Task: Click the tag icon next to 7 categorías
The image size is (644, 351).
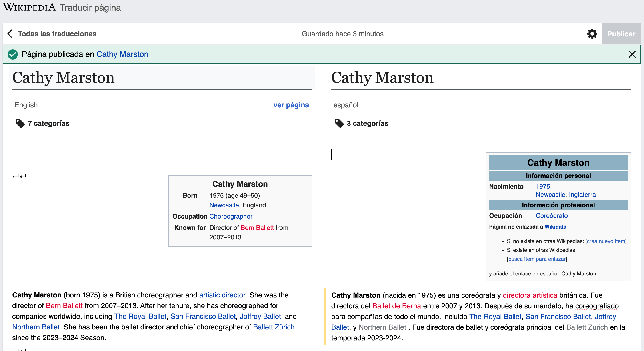Action: click(20, 123)
